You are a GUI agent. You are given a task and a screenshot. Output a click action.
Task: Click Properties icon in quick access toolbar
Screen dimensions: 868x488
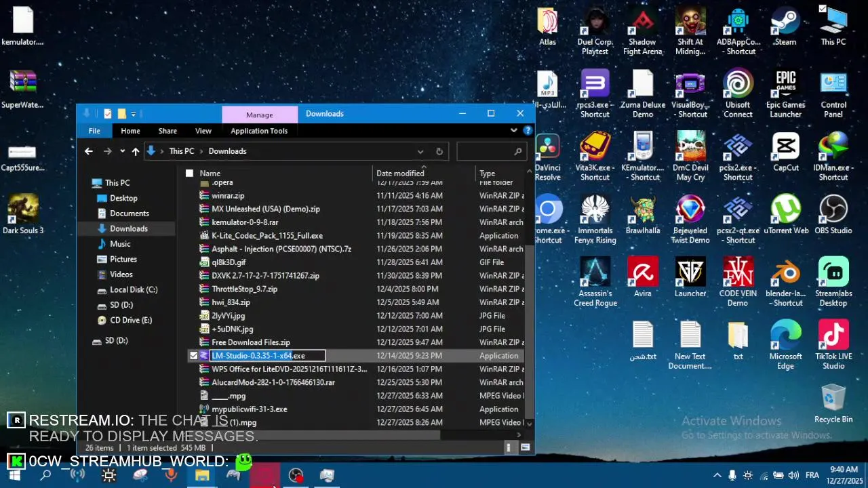107,114
